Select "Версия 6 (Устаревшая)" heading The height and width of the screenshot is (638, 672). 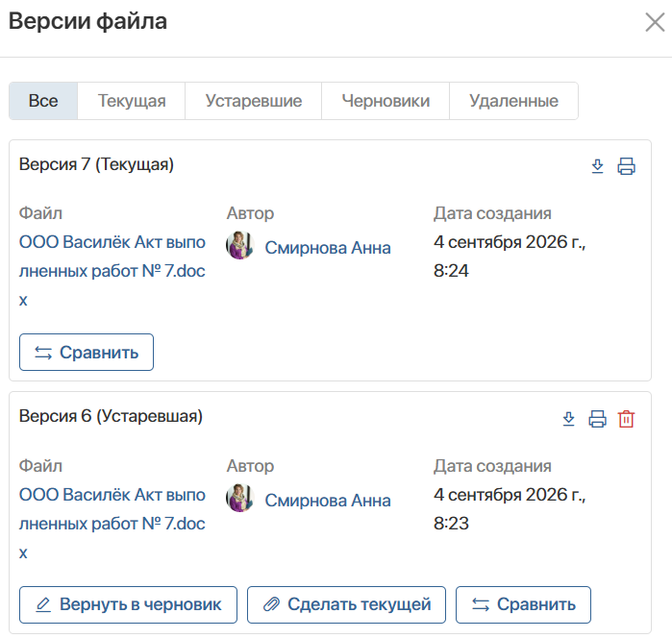(111, 416)
